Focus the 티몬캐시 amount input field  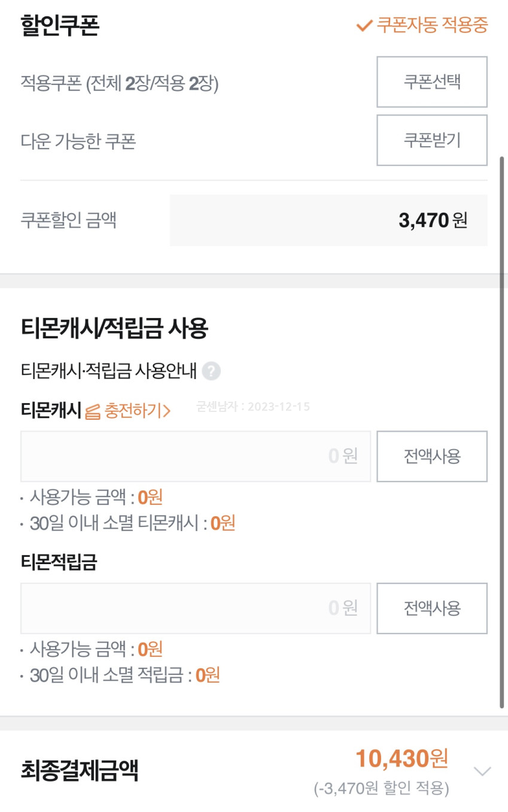tap(195, 456)
